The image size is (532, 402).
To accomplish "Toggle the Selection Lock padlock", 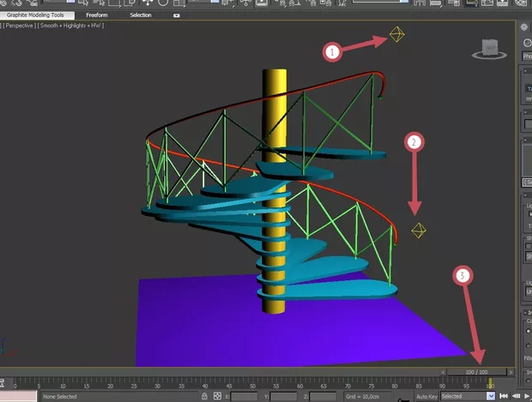I will [x=204, y=396].
